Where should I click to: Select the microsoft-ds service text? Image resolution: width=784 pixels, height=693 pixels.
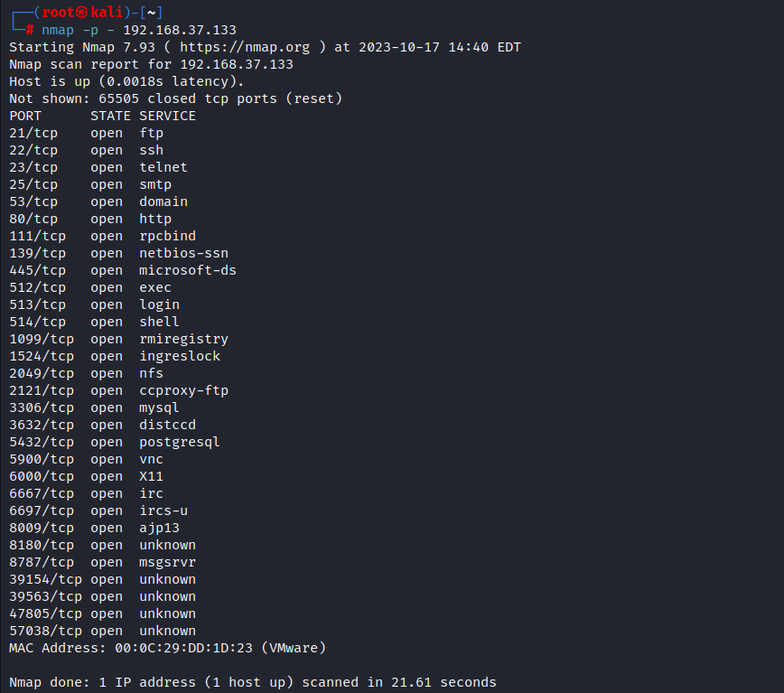point(188,270)
